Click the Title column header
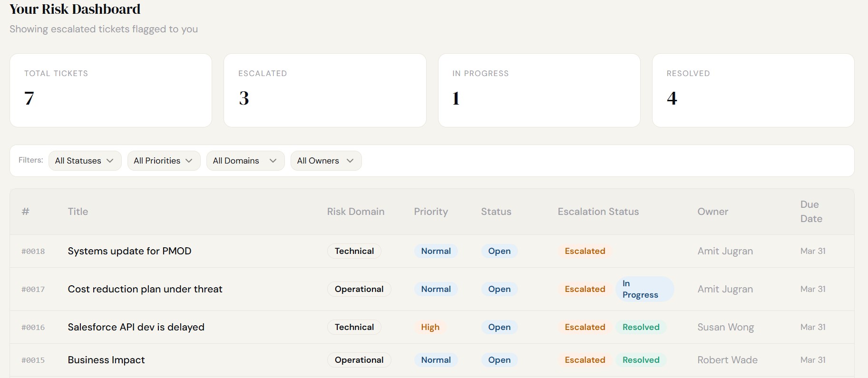Image resolution: width=868 pixels, height=378 pixels. 78,212
